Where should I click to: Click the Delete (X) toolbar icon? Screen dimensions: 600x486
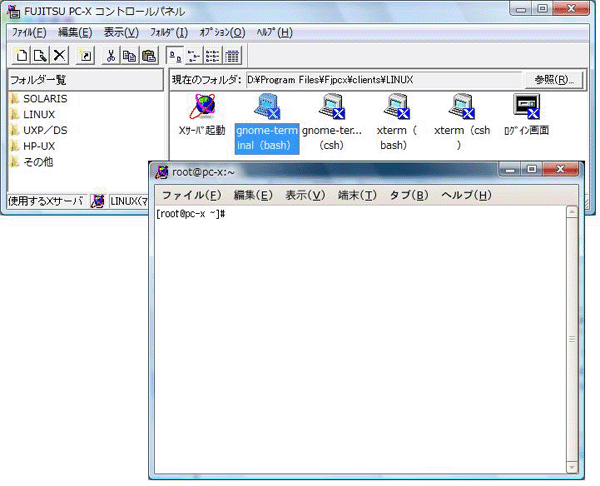point(59,56)
